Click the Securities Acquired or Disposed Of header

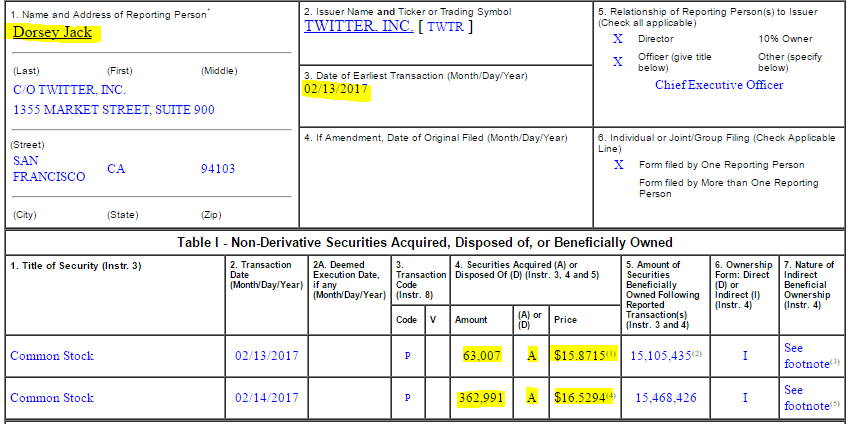527,270
